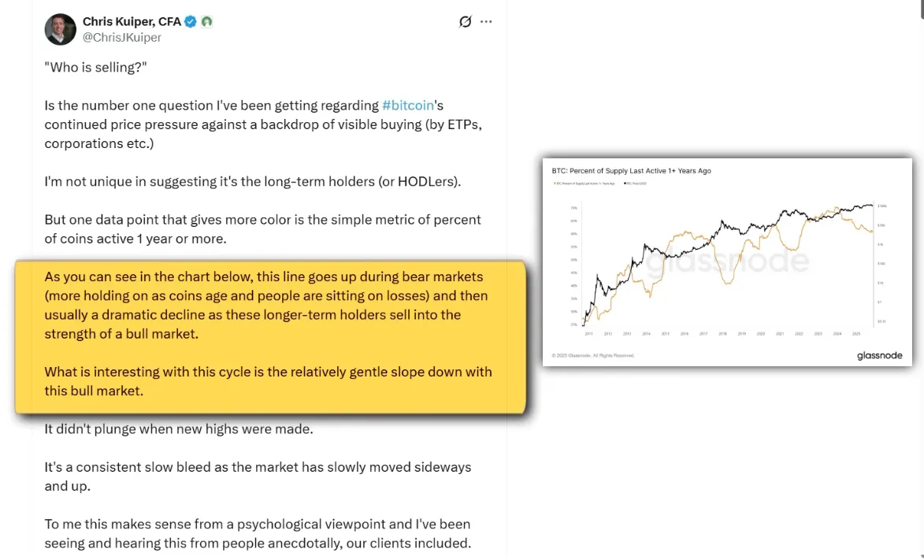Click the "Who is selling?" opening line

pyautogui.click(x=96, y=68)
